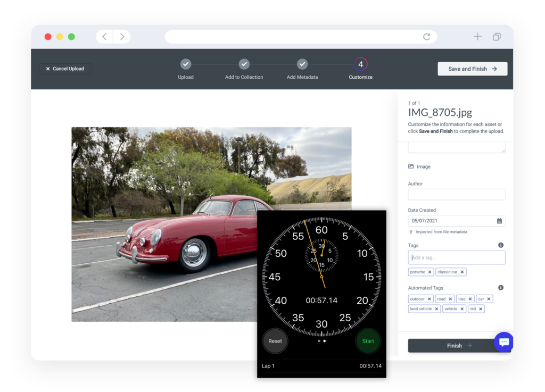Open the Date Created calendar picker

tap(499, 221)
